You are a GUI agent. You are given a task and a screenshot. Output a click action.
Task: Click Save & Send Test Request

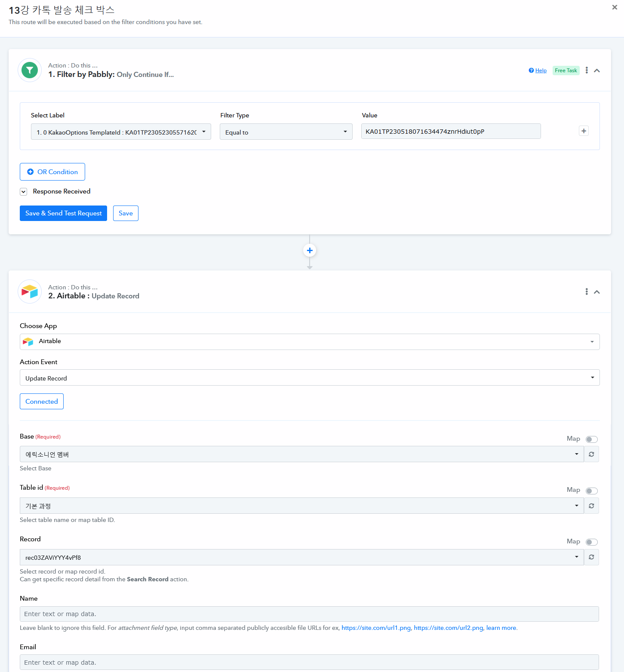coord(63,213)
